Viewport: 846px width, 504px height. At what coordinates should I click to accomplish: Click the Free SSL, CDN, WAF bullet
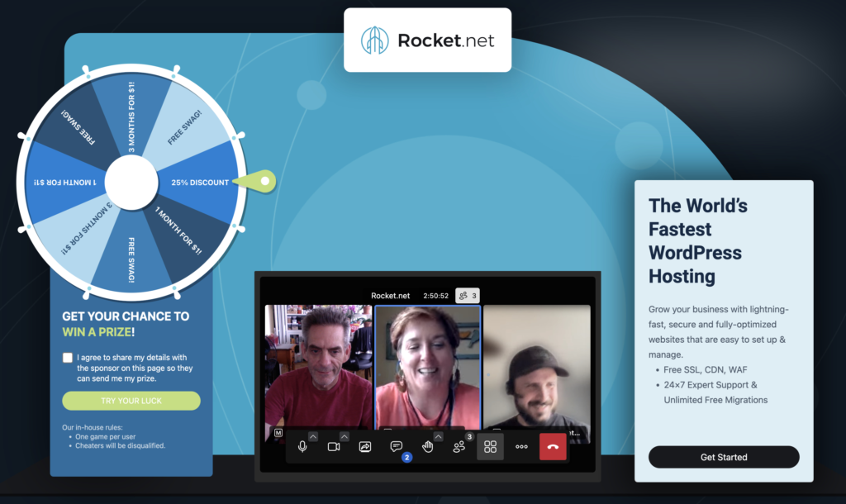coord(706,369)
